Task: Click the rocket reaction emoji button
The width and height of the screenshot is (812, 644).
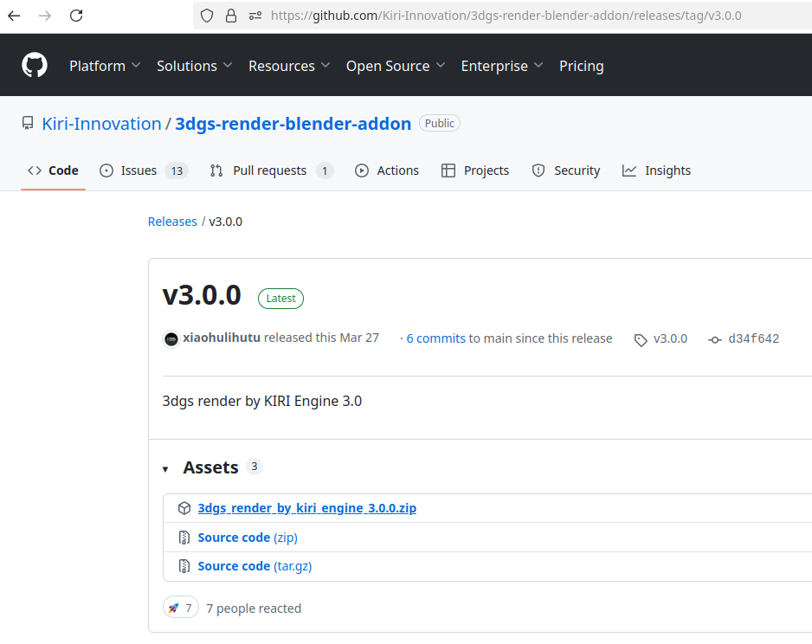Action: coord(180,609)
